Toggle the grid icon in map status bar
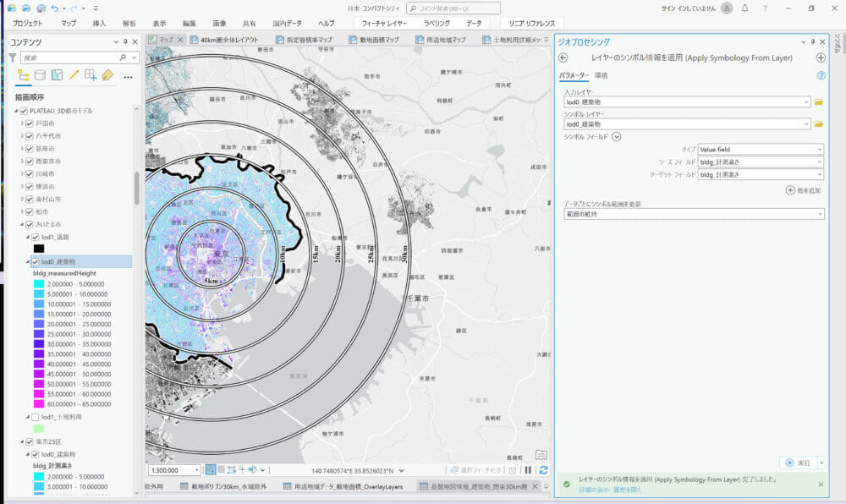This screenshot has width=846, height=504. tap(221, 470)
